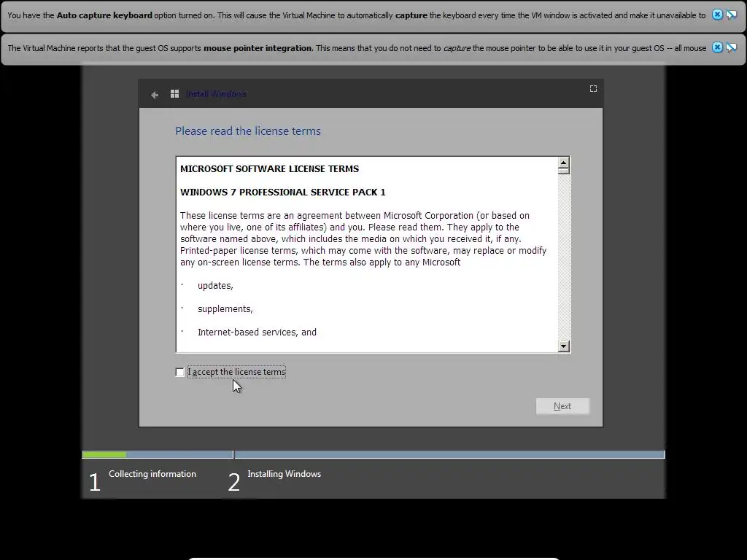Dismiss the Auto capture keyboard notification
This screenshot has height=560, width=747.
tap(717, 15)
